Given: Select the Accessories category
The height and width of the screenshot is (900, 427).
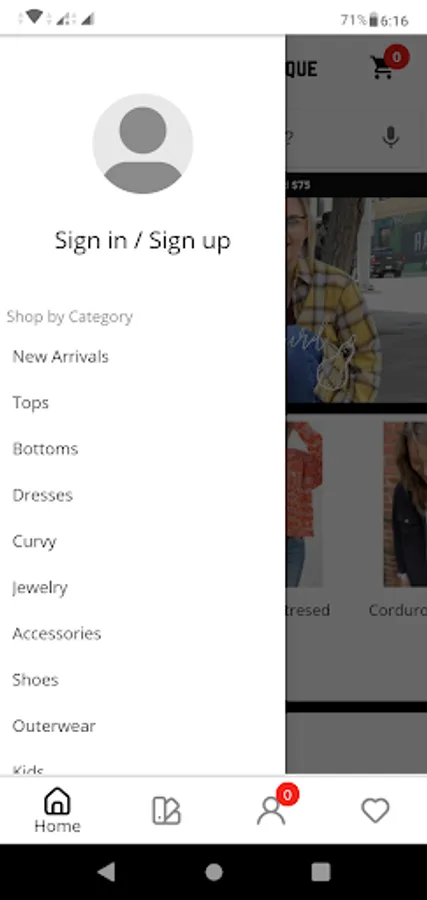Looking at the screenshot, I should pyautogui.click(x=56, y=634).
